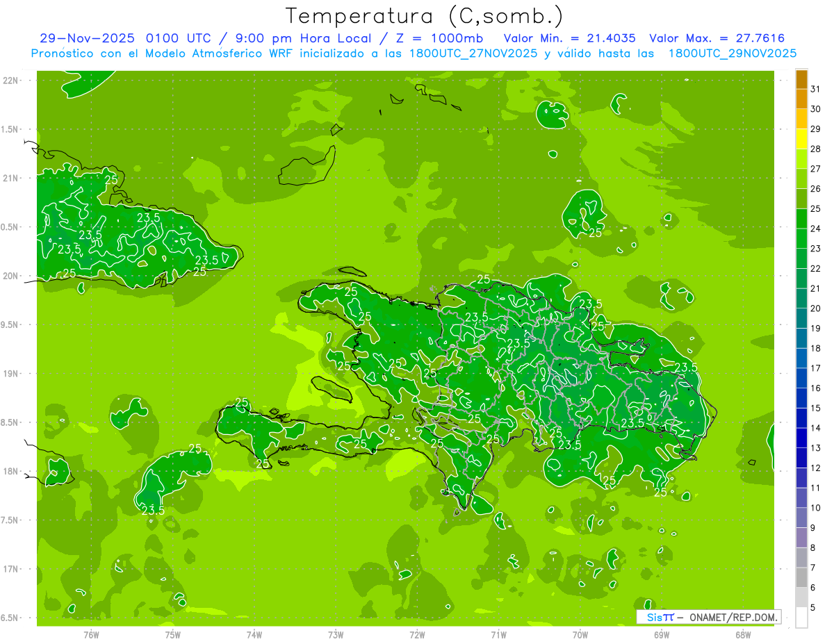The width and height of the screenshot is (834, 644).
Task: Click the "70W" longitude axis label
Action: pyautogui.click(x=580, y=635)
